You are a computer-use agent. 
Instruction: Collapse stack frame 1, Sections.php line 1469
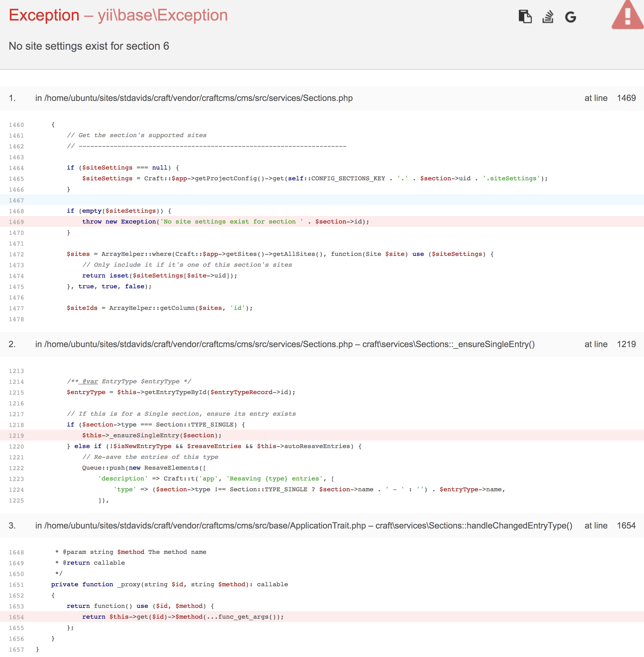[x=193, y=98]
